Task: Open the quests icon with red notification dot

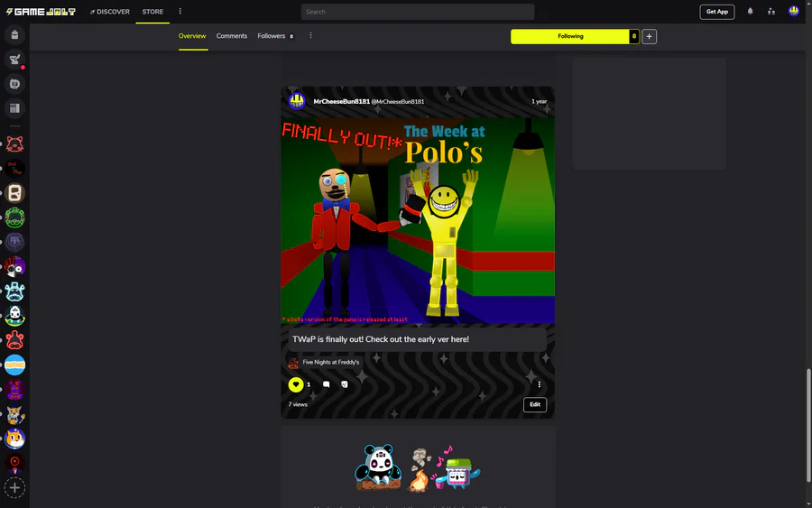Action: 14,60
